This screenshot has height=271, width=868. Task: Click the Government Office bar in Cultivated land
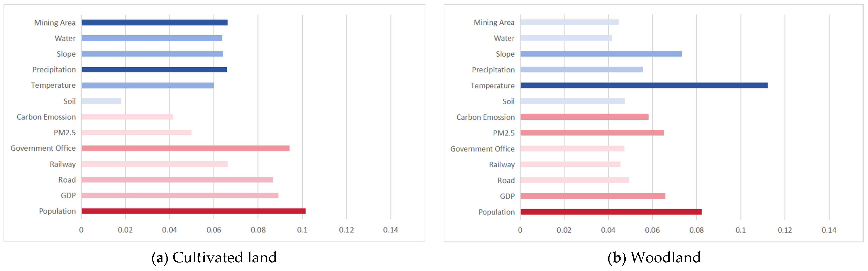pos(185,148)
